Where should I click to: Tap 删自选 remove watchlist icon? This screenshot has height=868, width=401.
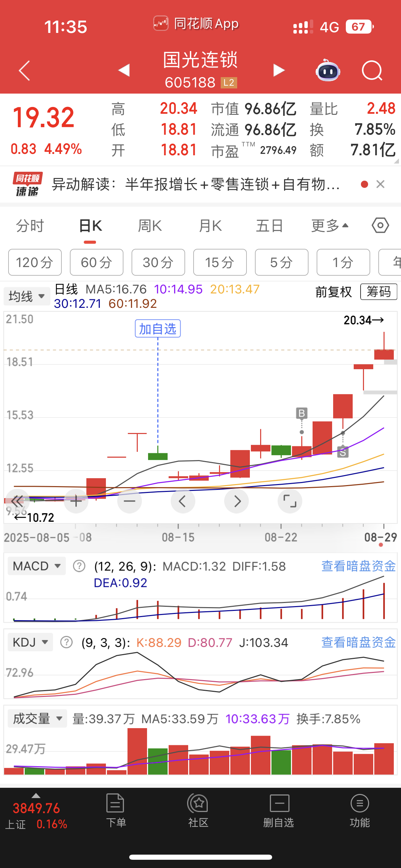click(x=279, y=810)
